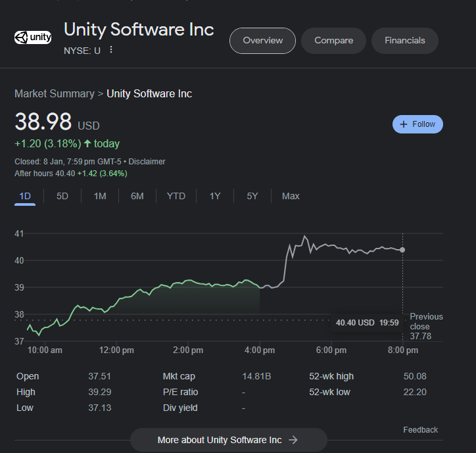
Task: Click the Mkt cap value 14.81B
Action: (256, 376)
